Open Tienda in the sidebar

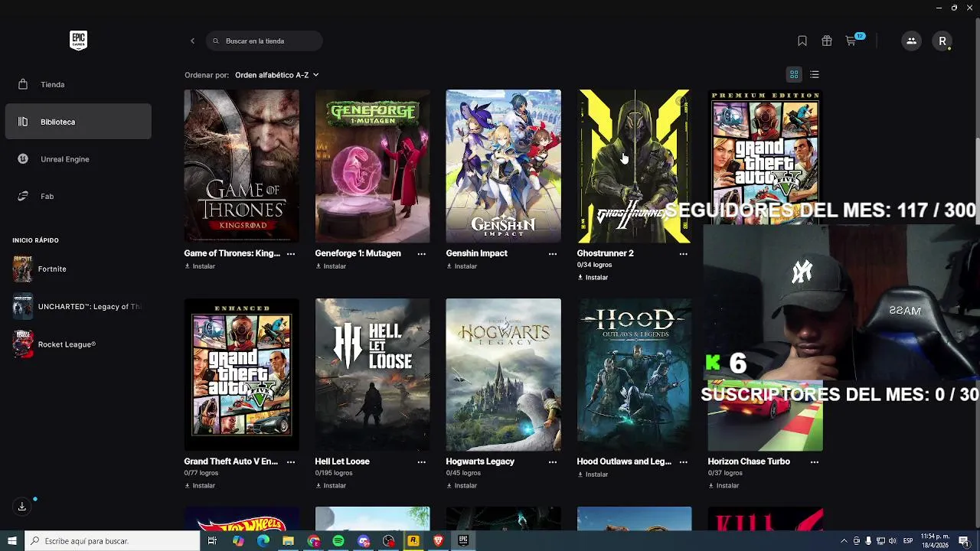[x=78, y=84]
